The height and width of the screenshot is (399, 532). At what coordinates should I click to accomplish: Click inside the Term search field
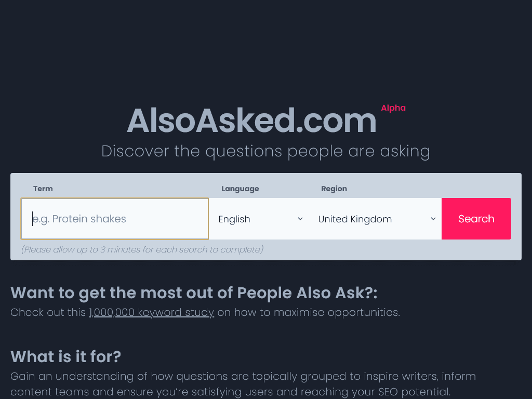click(114, 219)
